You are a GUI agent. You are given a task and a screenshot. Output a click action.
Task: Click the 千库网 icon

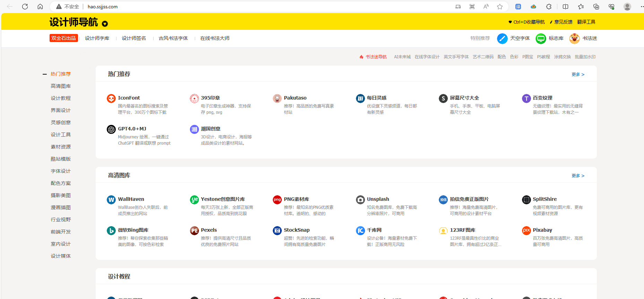click(x=360, y=231)
